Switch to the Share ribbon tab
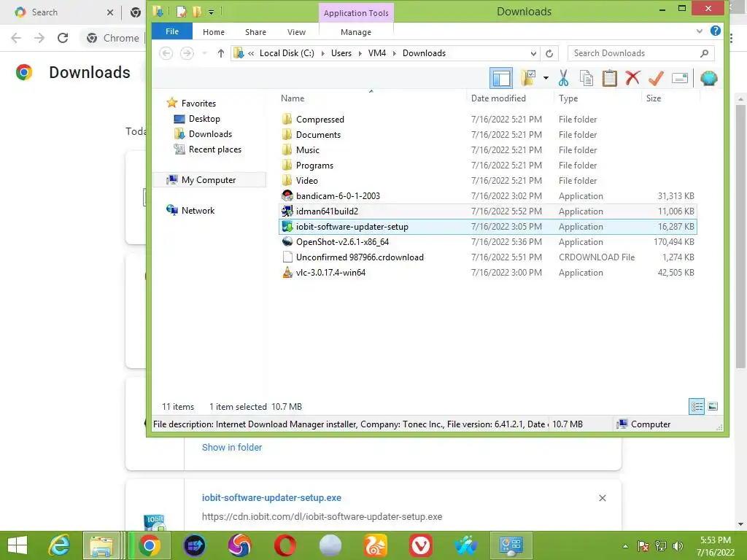 [x=255, y=32]
